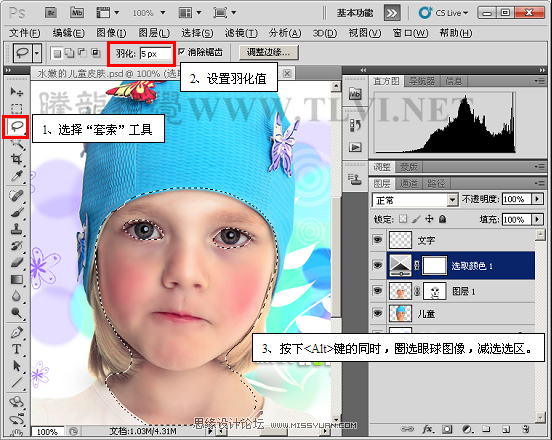The image size is (552, 440).
Task: Open the 图像(I) menu
Action: [x=111, y=33]
